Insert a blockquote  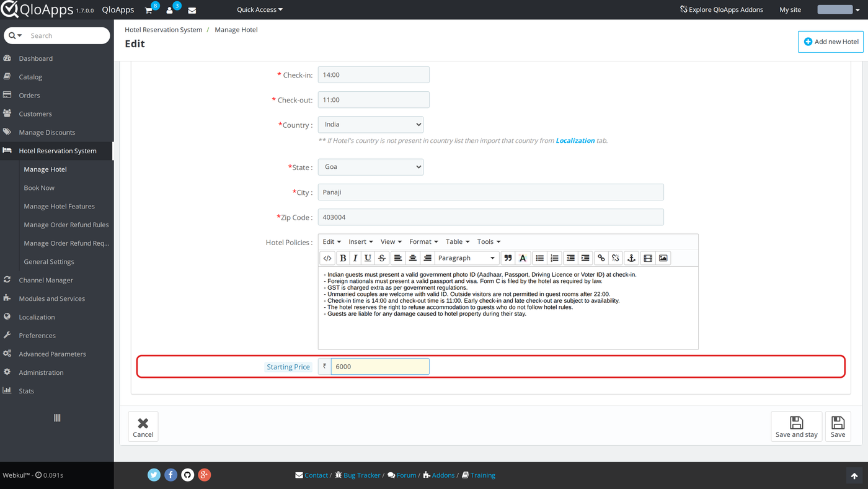[x=508, y=258]
